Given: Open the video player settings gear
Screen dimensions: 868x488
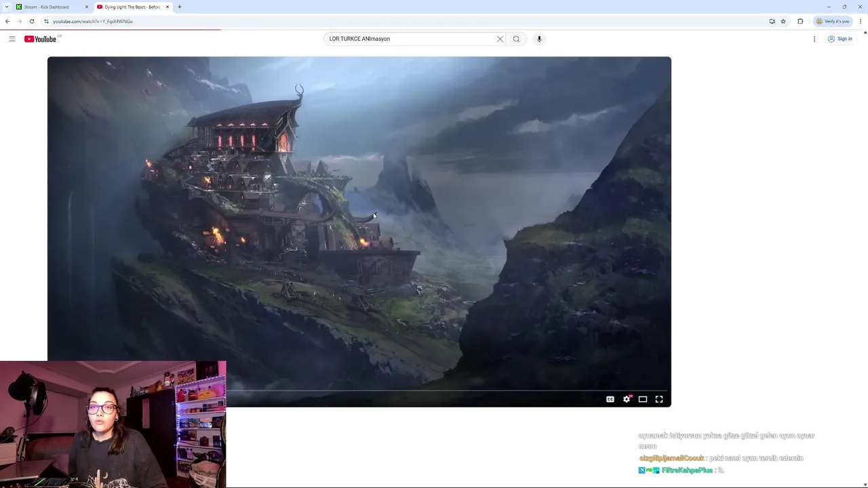Looking at the screenshot, I should 627,399.
